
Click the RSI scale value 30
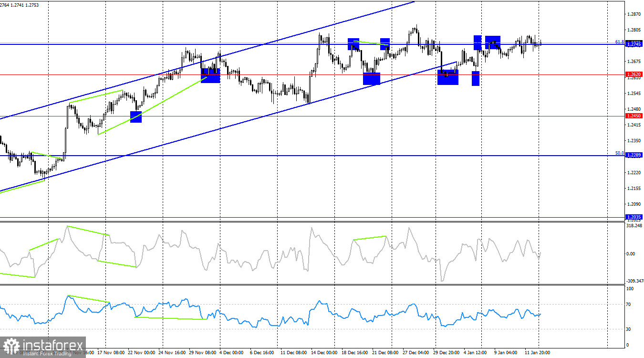[x=629, y=329]
